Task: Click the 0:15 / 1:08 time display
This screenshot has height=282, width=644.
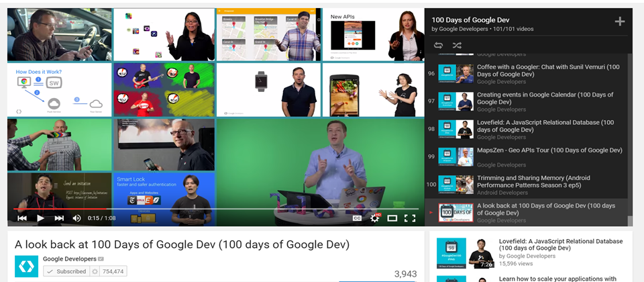Action: coord(101,218)
